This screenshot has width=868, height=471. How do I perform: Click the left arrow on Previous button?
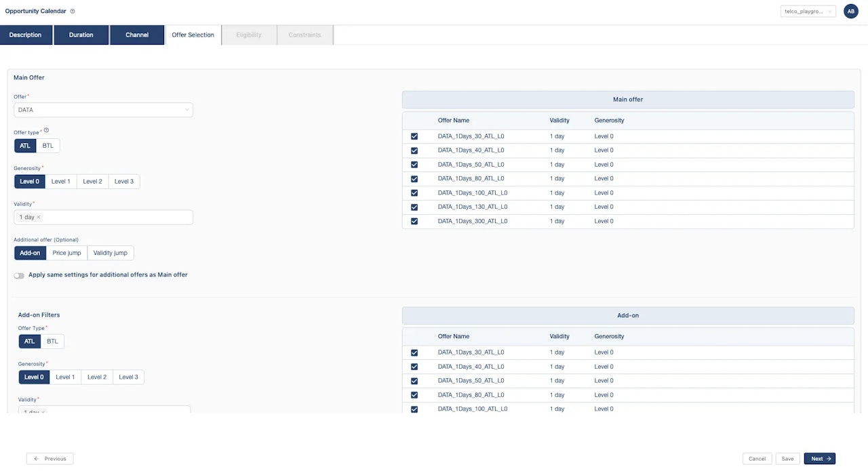37,459
